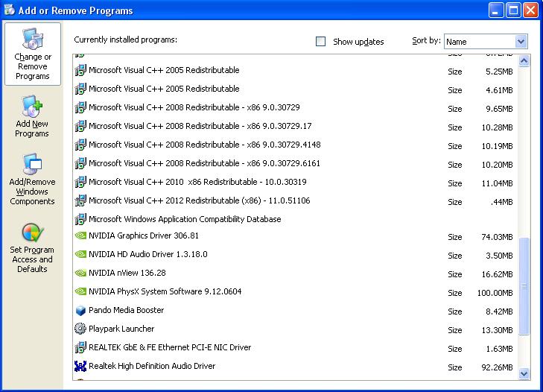Switch to Add New Programs
This screenshot has width=543, height=392.
32,117
